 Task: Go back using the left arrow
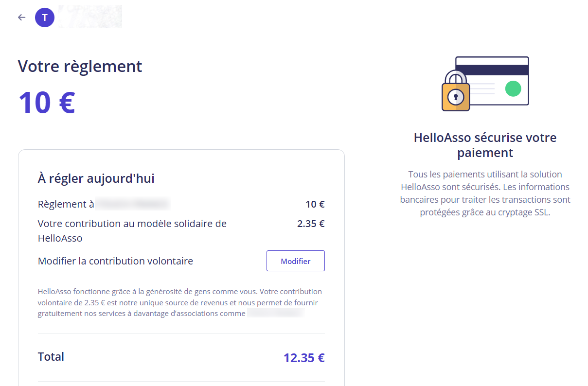[x=21, y=18]
